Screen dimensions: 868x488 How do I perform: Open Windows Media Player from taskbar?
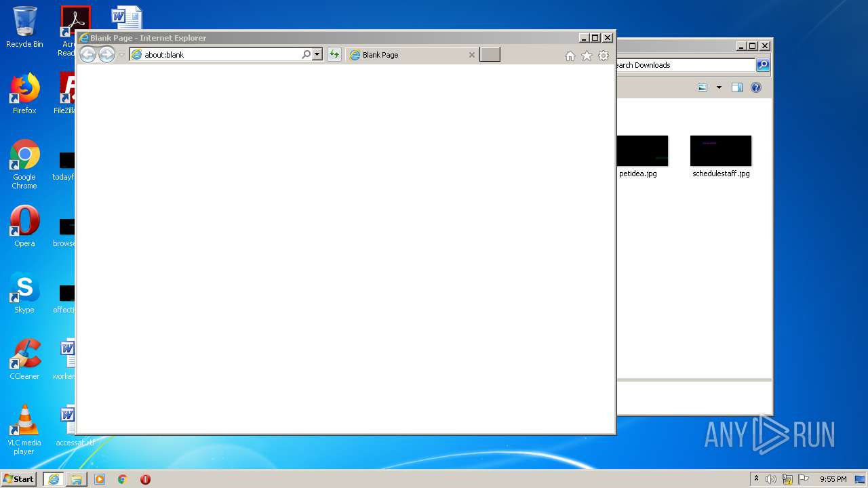pyautogui.click(x=100, y=479)
